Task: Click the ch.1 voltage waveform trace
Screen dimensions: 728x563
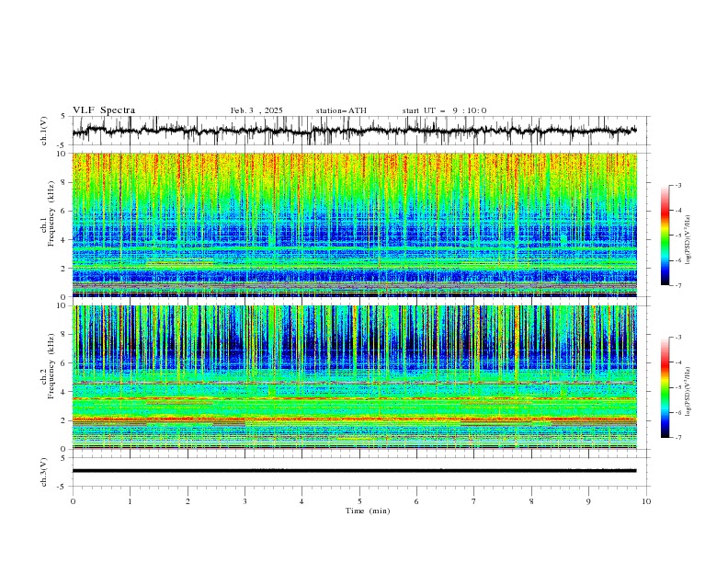Action: 354,131
